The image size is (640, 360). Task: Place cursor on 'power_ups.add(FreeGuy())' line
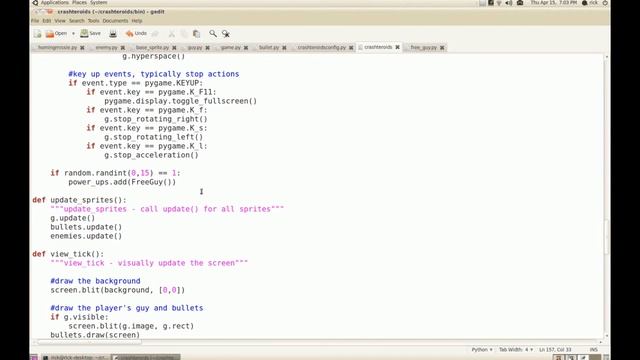click(122, 182)
